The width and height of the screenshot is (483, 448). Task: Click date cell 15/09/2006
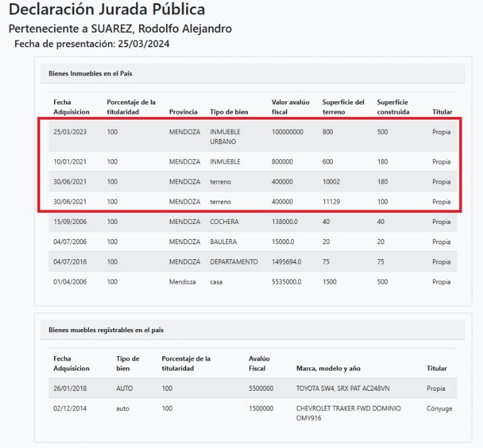coord(70,222)
